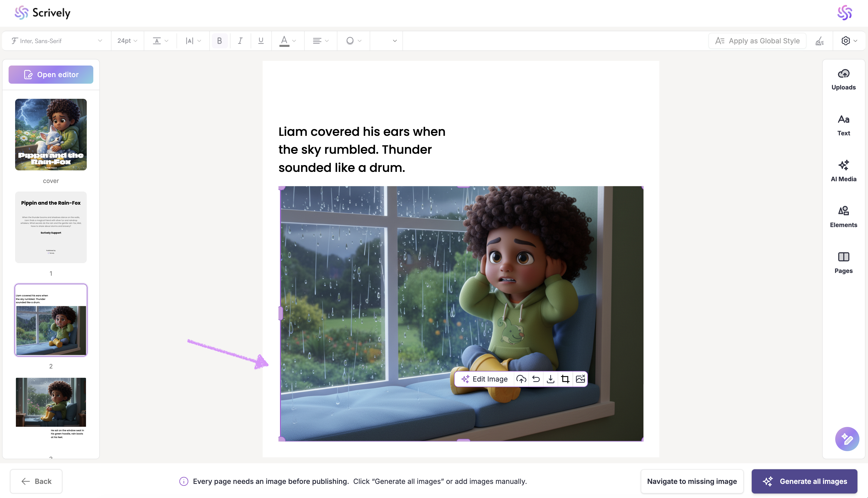Click Navigate to missing image
The width and height of the screenshot is (868, 498).
[692, 481]
